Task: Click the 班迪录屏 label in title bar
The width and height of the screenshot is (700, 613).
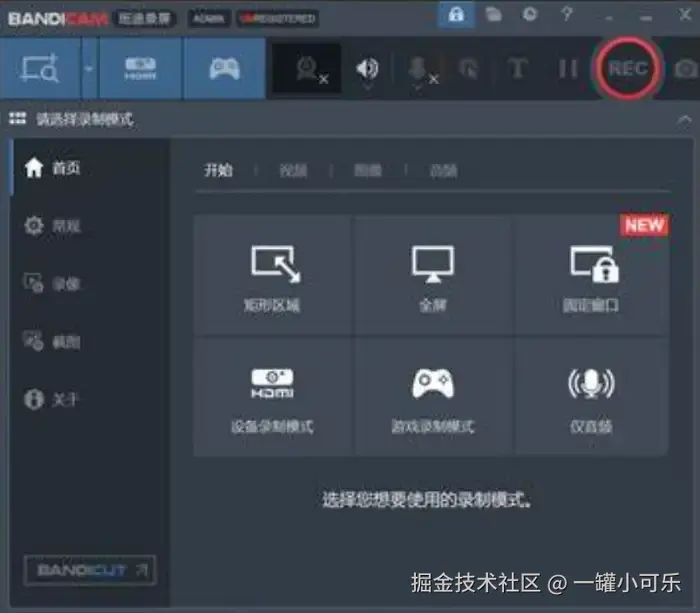Action: coord(145,18)
